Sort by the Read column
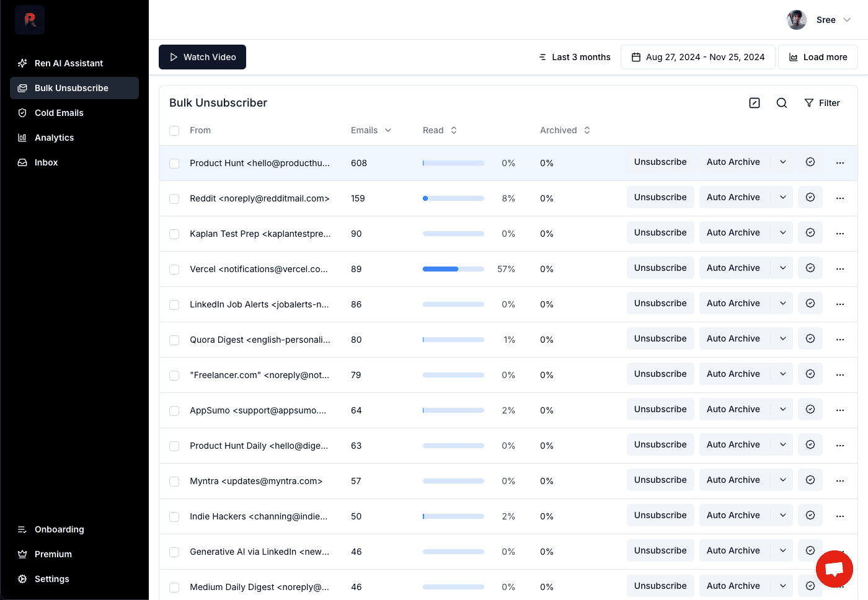 (x=440, y=130)
